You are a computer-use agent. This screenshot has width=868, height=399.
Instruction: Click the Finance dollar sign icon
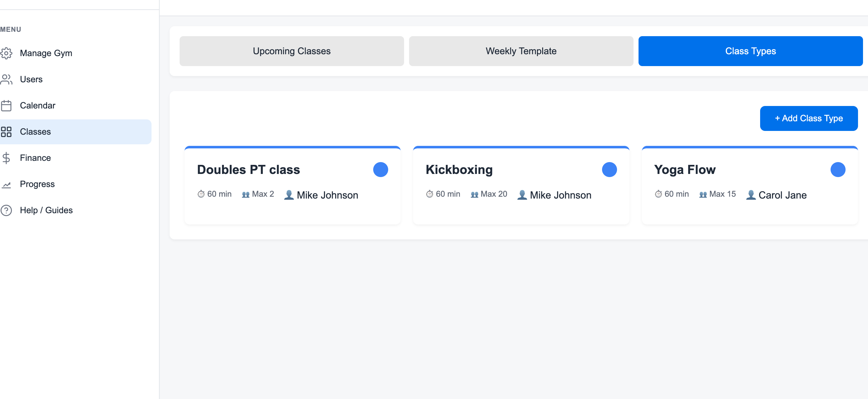6,158
